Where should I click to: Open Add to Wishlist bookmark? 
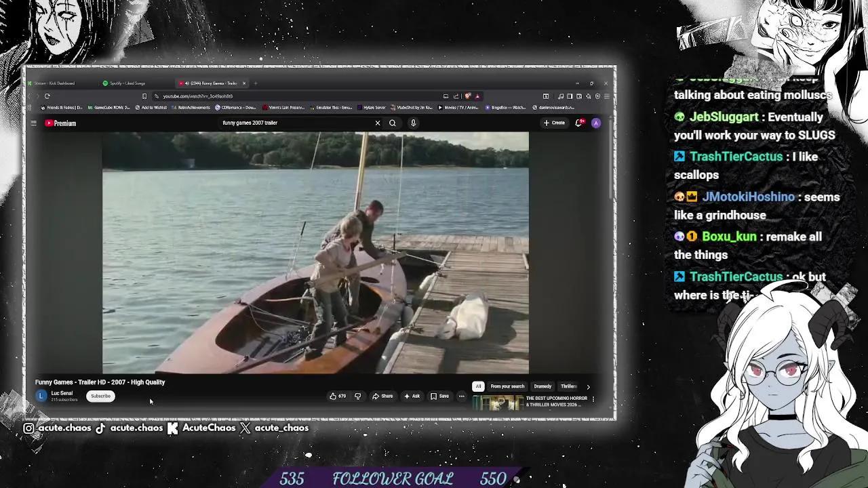coord(151,108)
